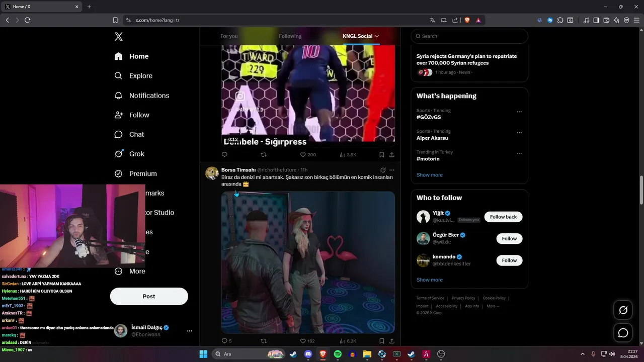Open more options for the Alper Akarsu trend
The width and height of the screenshot is (644, 362).
tap(519, 133)
